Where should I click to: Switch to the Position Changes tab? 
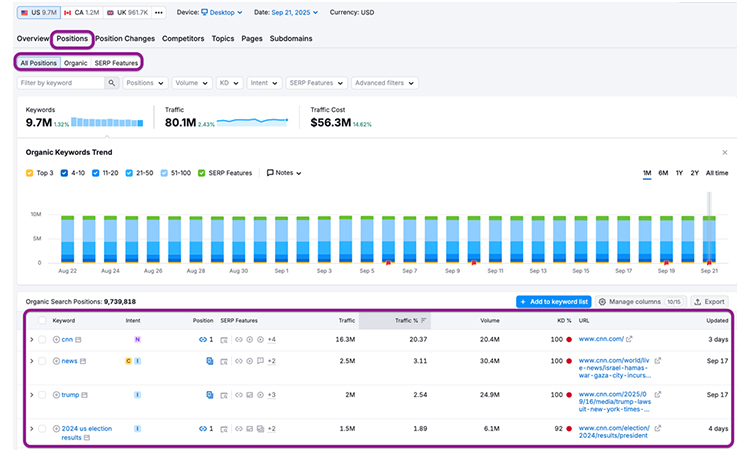[x=125, y=38]
